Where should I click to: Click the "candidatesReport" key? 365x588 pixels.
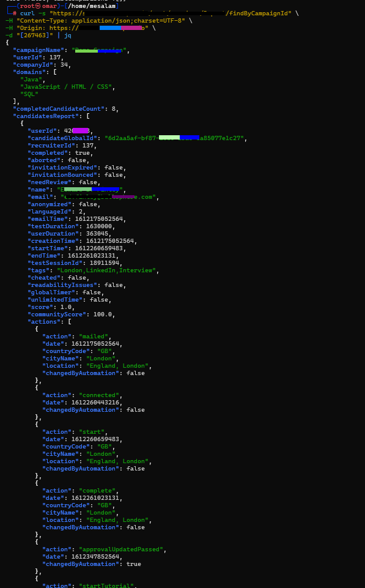click(46, 116)
